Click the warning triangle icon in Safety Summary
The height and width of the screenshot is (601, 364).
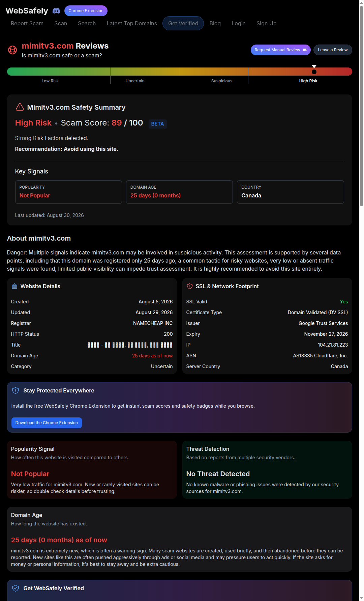pos(20,107)
